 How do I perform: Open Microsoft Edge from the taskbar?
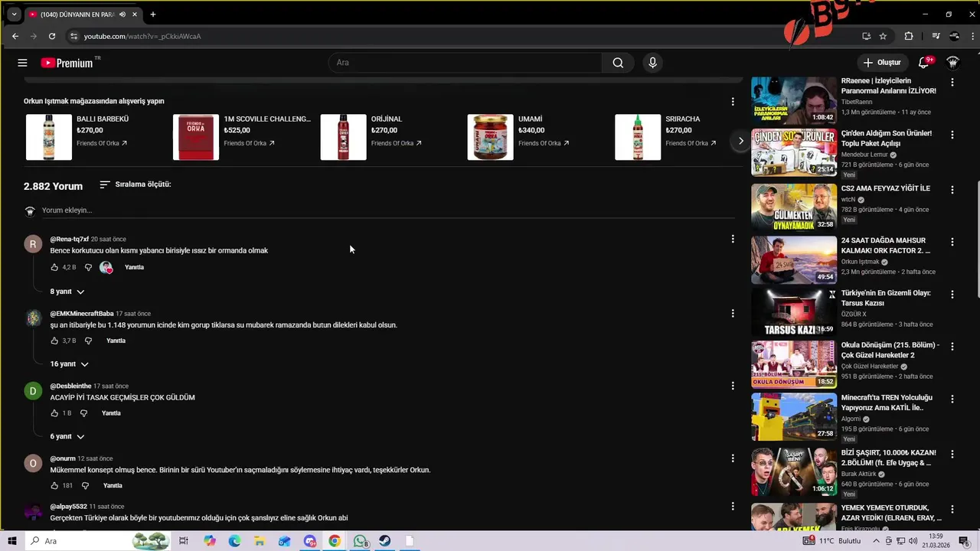tap(234, 541)
